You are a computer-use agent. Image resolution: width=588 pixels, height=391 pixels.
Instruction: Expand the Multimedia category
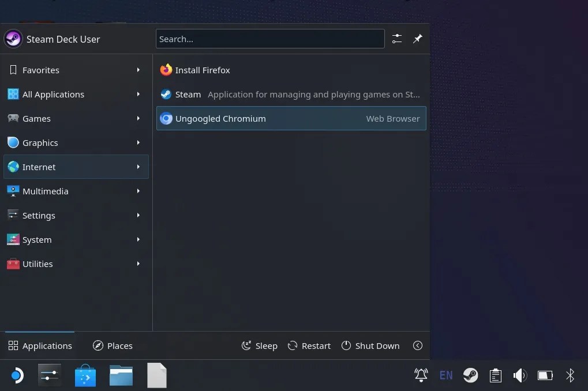pyautogui.click(x=46, y=191)
